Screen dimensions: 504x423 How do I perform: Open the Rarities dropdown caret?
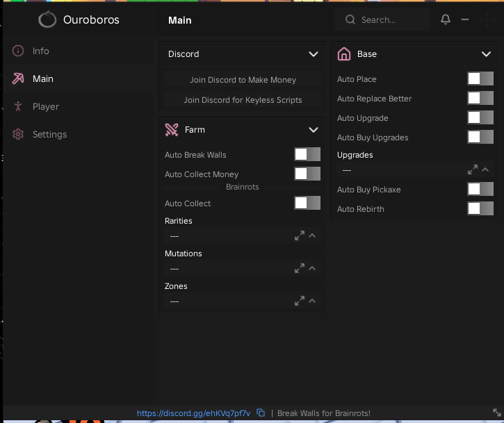312,235
